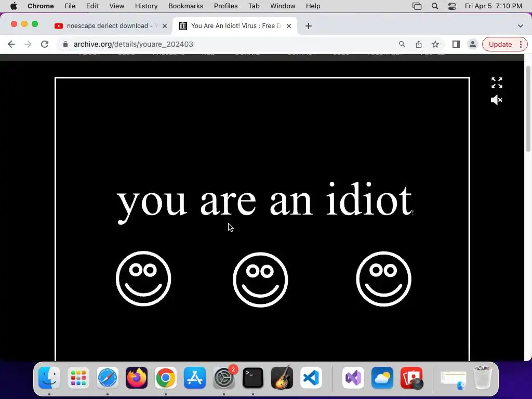Open the File menu
The height and width of the screenshot is (399, 532).
click(x=70, y=6)
